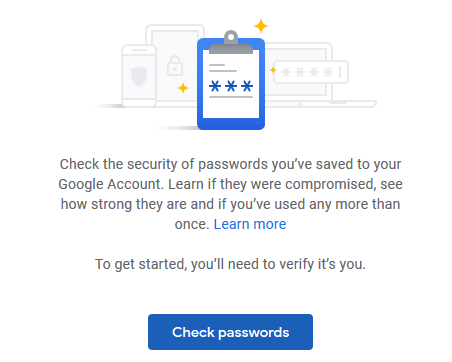Click the laptop outline illustration
Screen dimensions: 452x362
(321, 75)
